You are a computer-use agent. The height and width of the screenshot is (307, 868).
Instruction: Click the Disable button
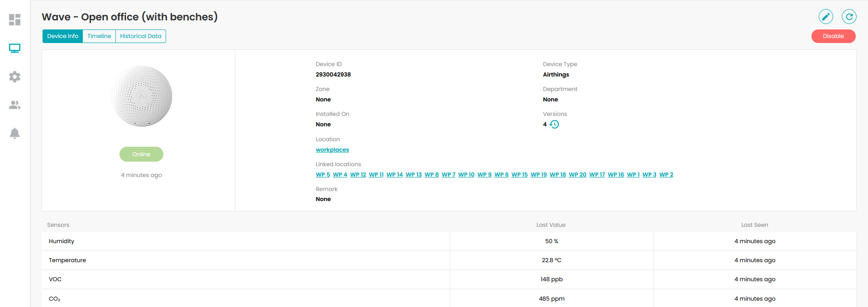[x=833, y=36]
